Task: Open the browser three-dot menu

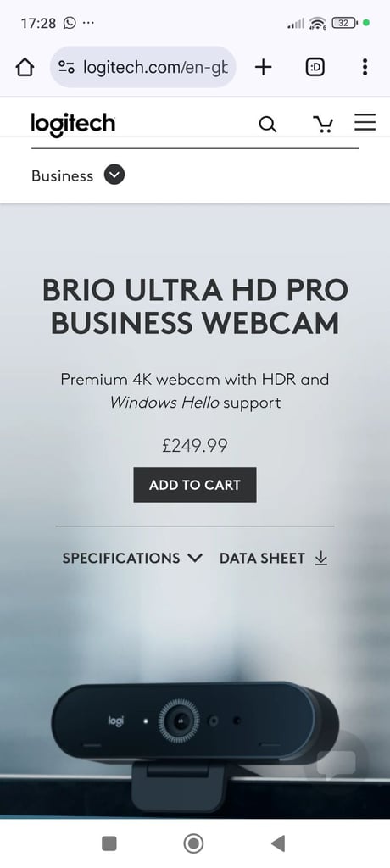Action: pyautogui.click(x=365, y=68)
